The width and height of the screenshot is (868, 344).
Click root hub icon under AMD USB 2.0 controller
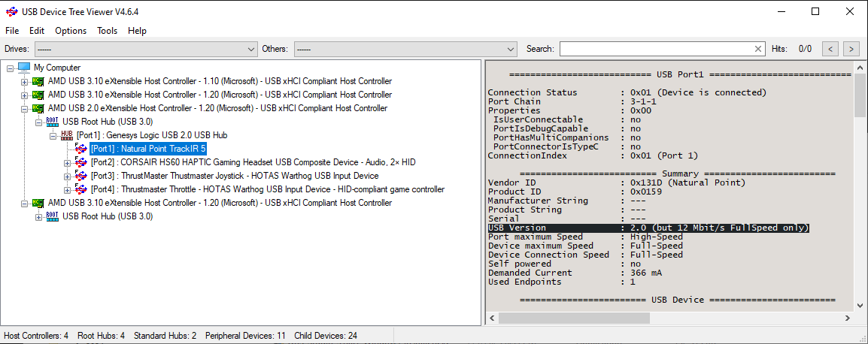(x=53, y=122)
